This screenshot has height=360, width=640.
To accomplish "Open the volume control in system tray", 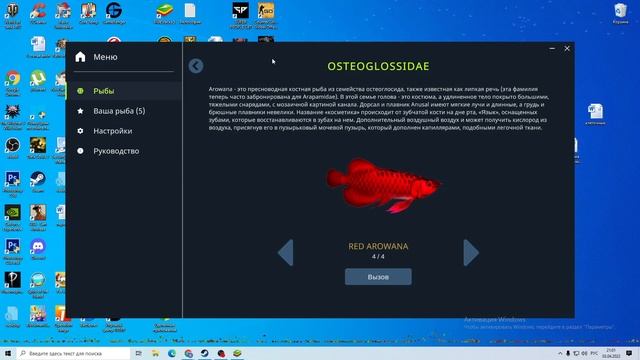I will coord(584,353).
